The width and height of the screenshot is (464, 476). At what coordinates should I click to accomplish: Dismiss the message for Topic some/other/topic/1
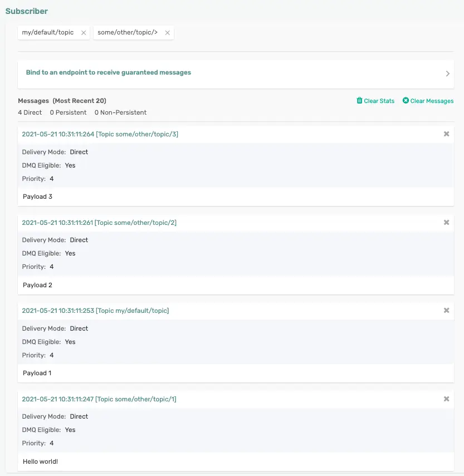point(446,399)
